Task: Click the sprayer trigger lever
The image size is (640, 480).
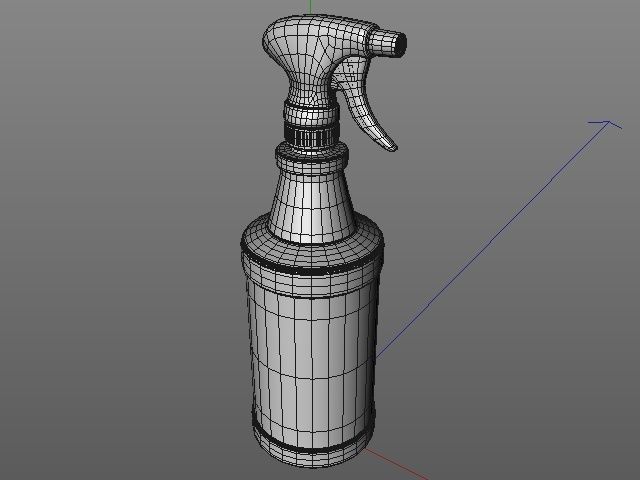Action: (x=364, y=106)
